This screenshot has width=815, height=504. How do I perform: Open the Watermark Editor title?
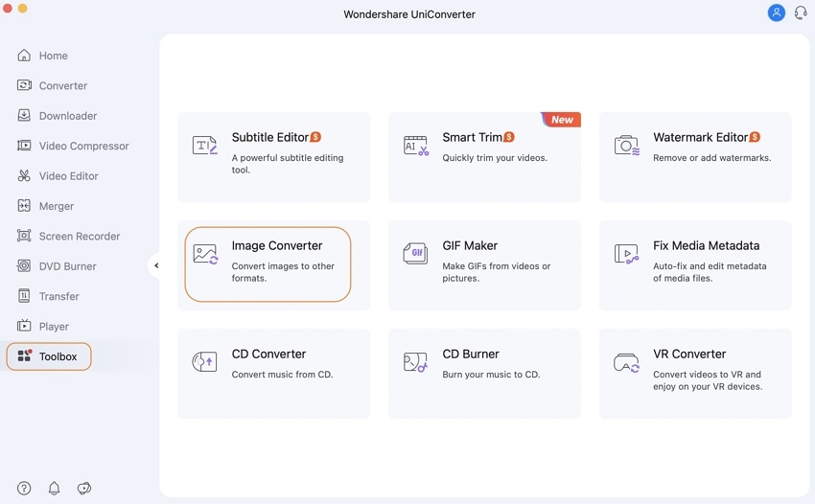pos(700,137)
